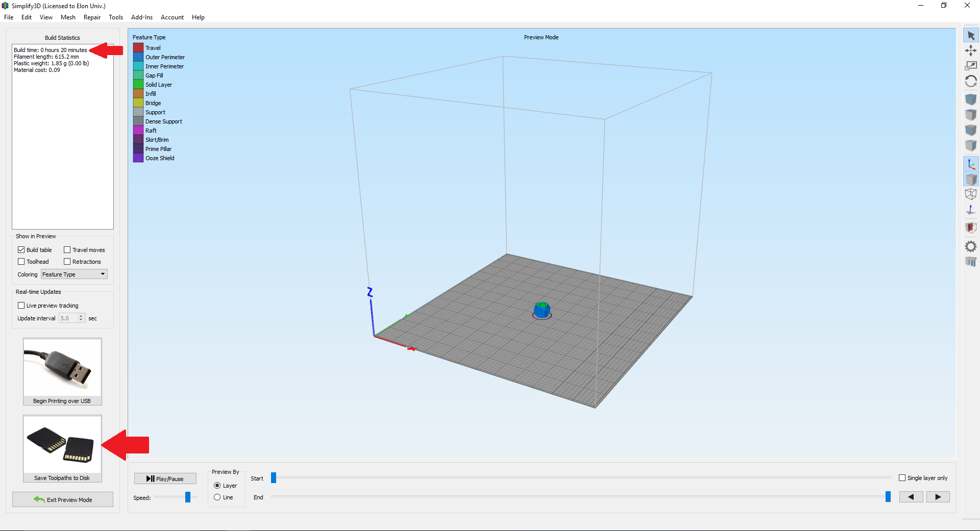
Task: Open process settings gear icon
Action: (x=971, y=246)
